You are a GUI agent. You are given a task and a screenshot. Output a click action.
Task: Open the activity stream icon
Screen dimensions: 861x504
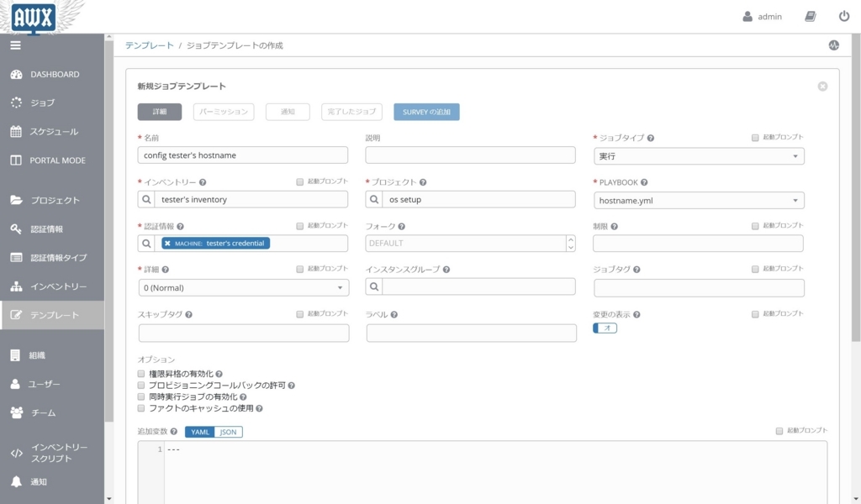coord(833,45)
